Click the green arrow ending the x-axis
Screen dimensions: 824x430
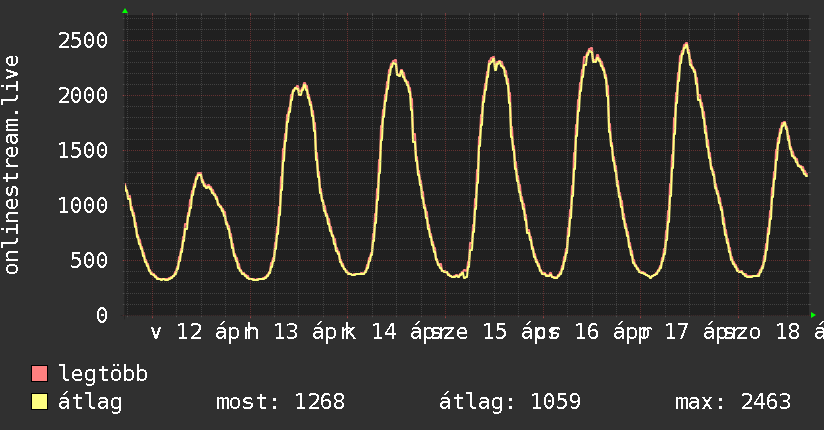pyautogui.click(x=813, y=315)
